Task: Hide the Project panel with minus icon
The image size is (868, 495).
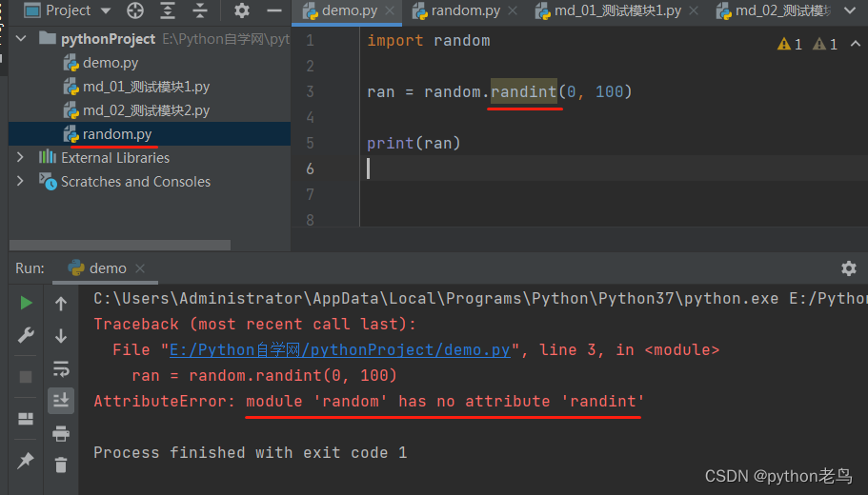Action: [274, 10]
